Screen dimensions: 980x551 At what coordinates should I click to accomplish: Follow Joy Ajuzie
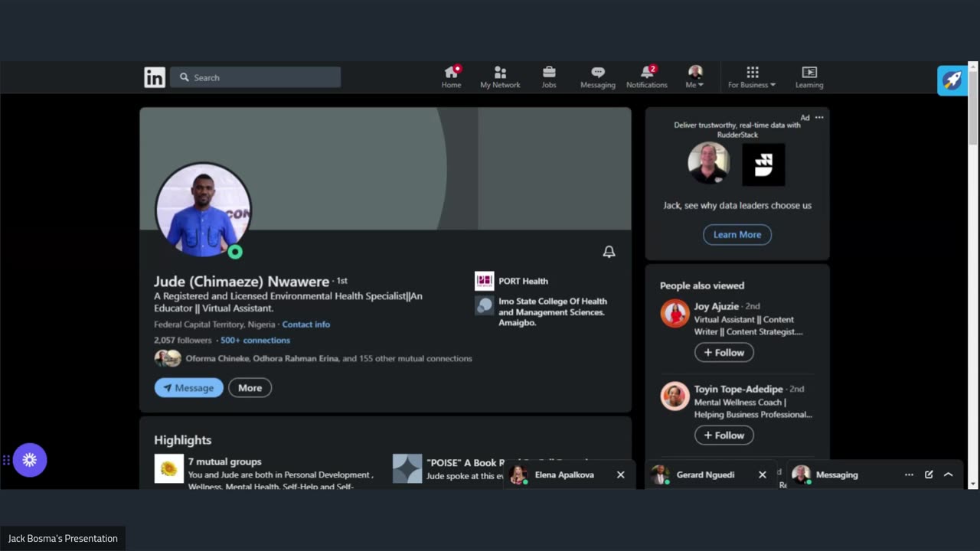point(724,353)
